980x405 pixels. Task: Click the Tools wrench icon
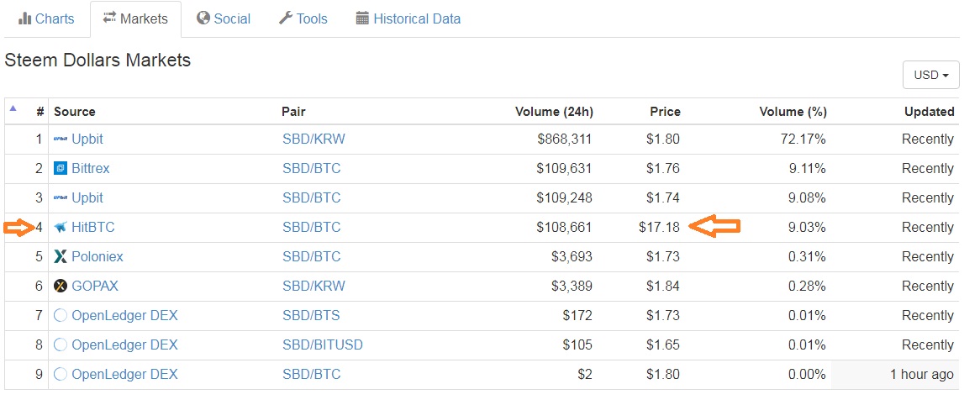286,18
